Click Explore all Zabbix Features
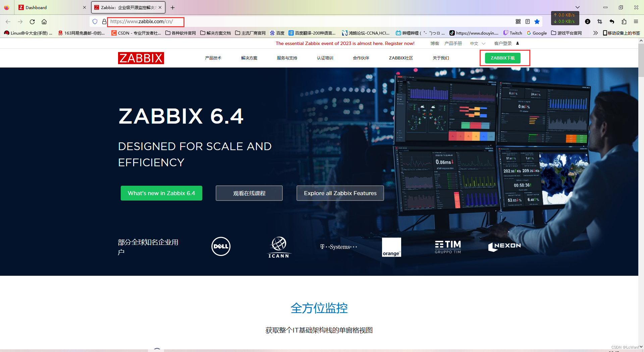 (x=340, y=193)
